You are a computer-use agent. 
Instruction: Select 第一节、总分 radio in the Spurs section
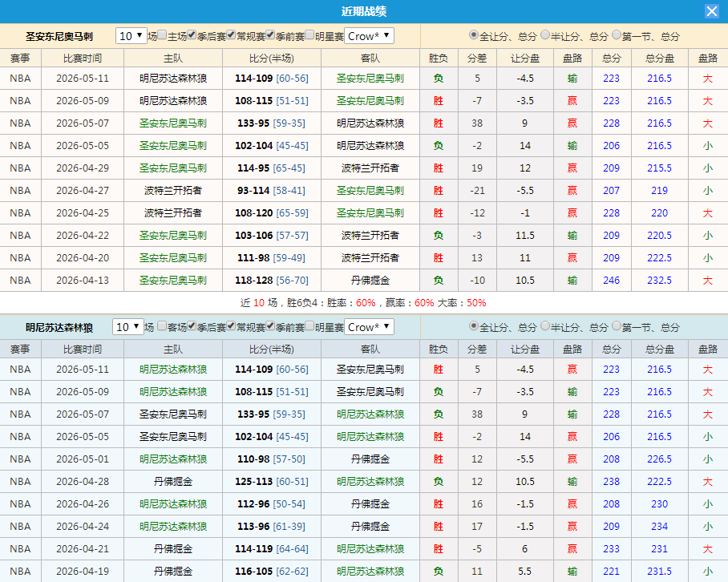617,34
